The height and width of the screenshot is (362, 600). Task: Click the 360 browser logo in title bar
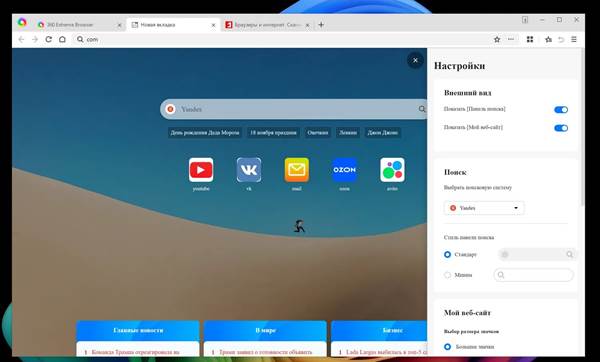(x=22, y=23)
